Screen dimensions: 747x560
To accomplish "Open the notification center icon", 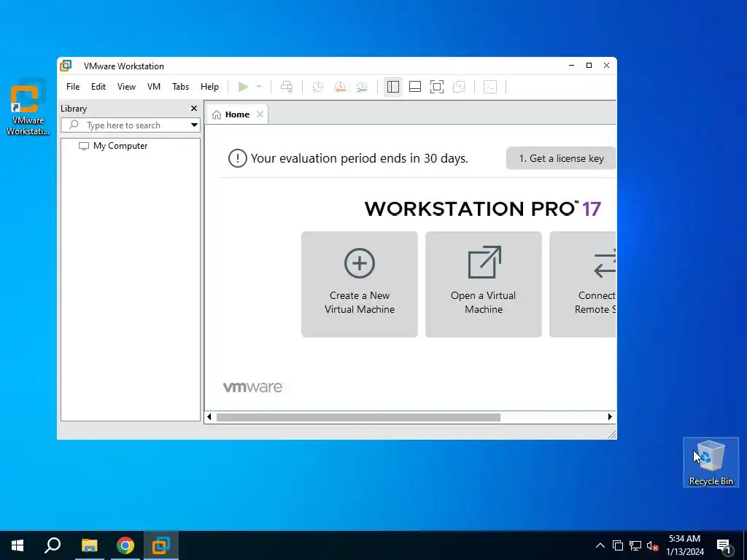I will pos(724,547).
